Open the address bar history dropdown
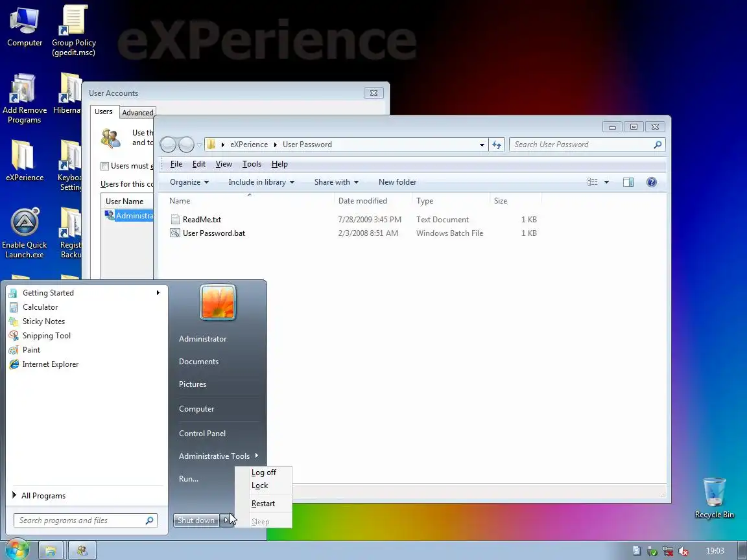This screenshot has height=560, width=747. click(x=482, y=145)
